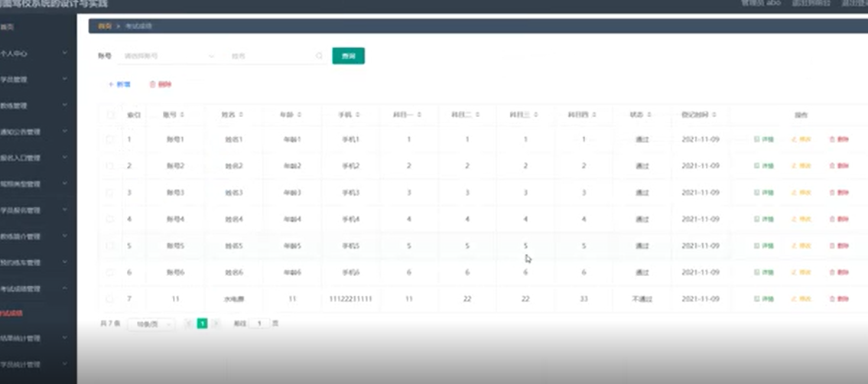Expand 预约练车管理 sidebar chevron

coord(65,262)
